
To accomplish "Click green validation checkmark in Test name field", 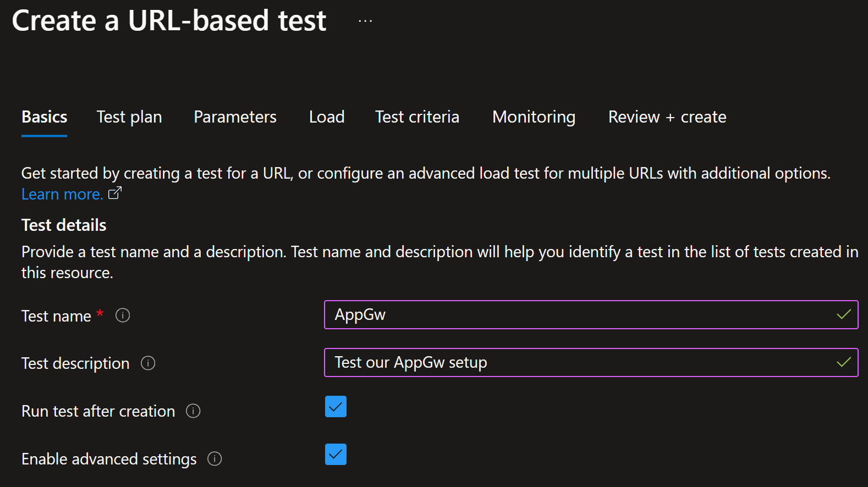I will tap(843, 315).
